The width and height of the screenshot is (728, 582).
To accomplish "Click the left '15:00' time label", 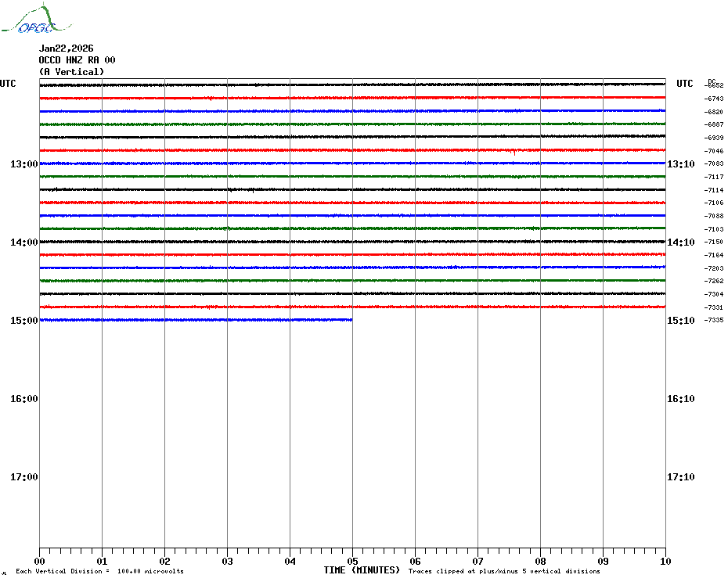I will (x=24, y=320).
